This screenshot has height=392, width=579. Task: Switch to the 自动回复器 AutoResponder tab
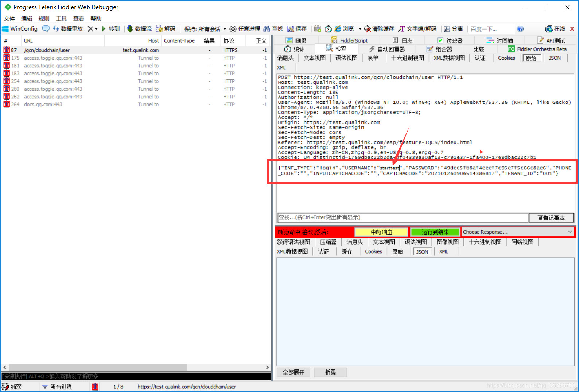[x=386, y=49]
